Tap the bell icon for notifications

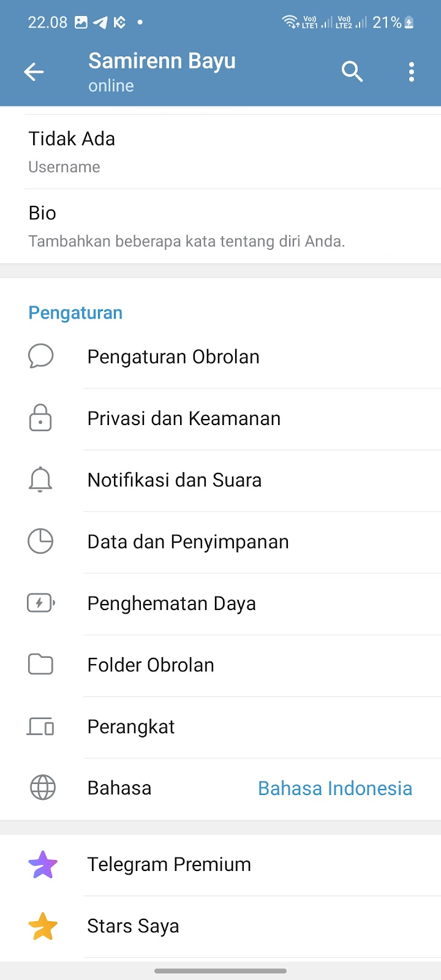click(x=40, y=480)
